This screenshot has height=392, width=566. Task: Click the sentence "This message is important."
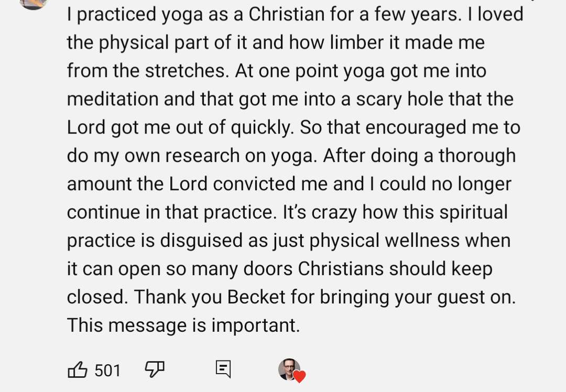[x=183, y=325]
